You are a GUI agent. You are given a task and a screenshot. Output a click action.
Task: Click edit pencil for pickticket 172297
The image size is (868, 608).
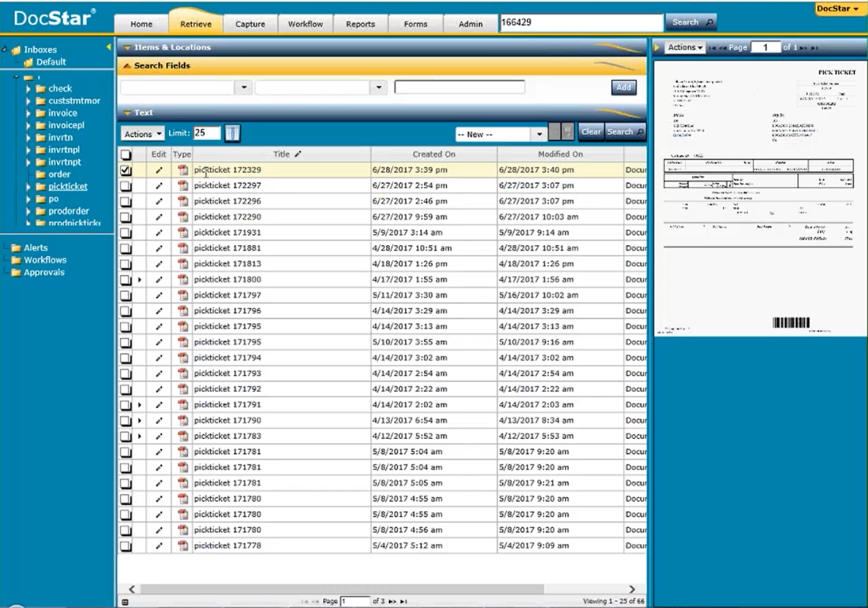[159, 186]
